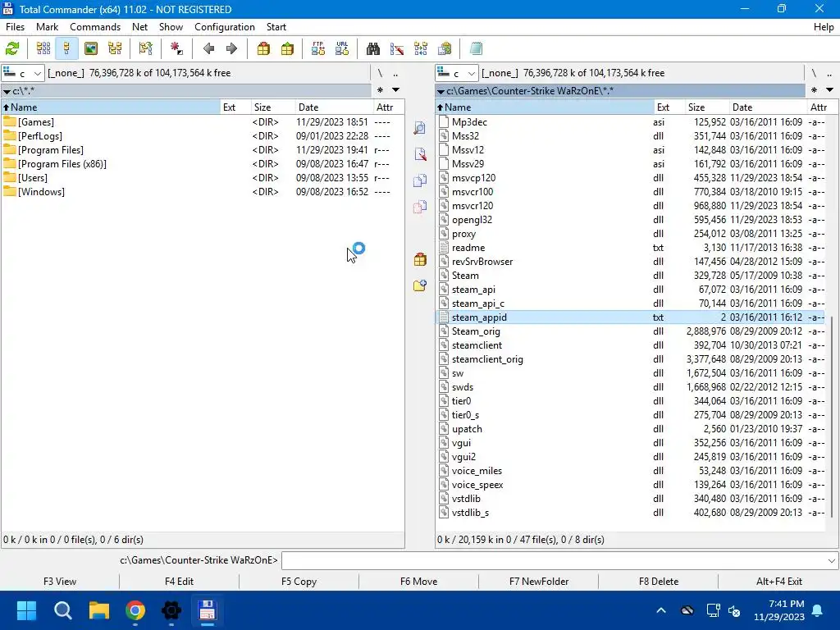
Task: Expand the command line history dropdown
Action: tap(832, 561)
